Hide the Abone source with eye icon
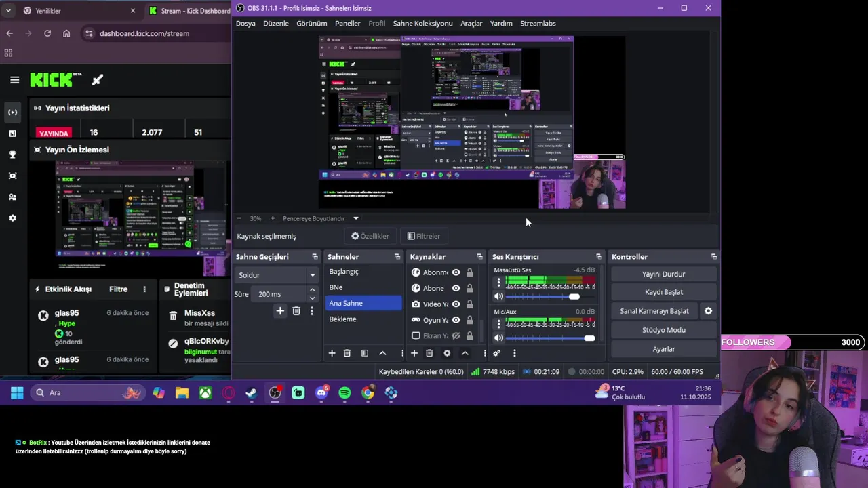 point(456,288)
